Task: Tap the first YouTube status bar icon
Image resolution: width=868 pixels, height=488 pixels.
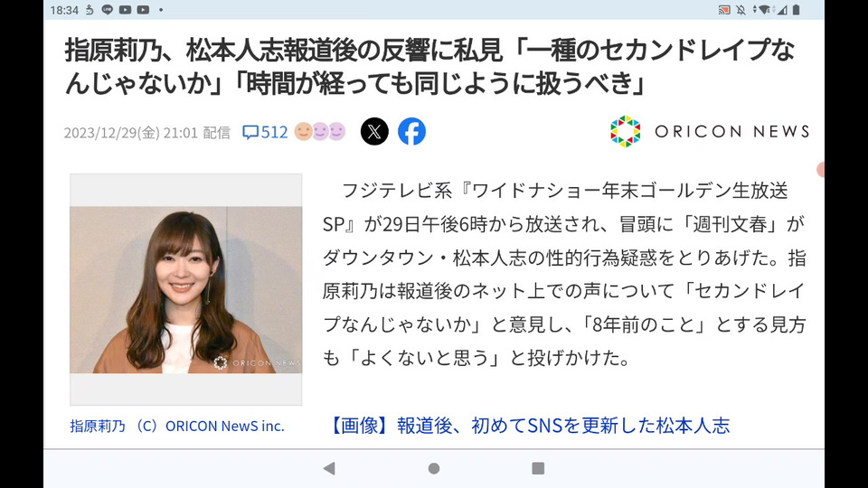Action: tap(125, 9)
